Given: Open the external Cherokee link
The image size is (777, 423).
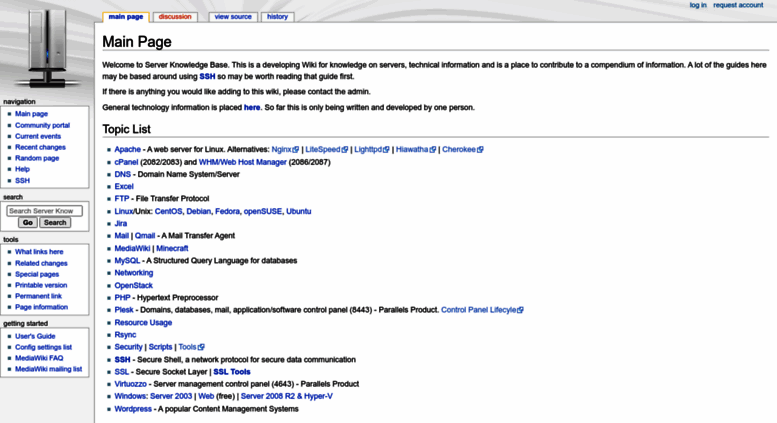Looking at the screenshot, I should point(462,150).
